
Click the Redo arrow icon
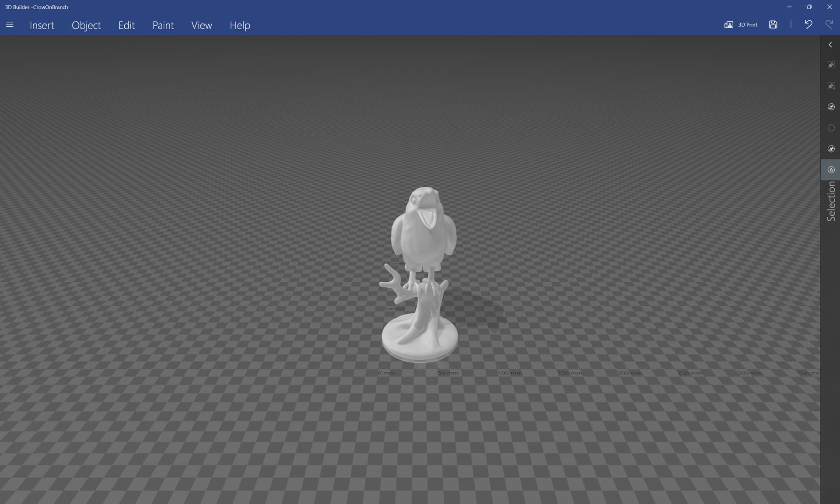pos(829,24)
